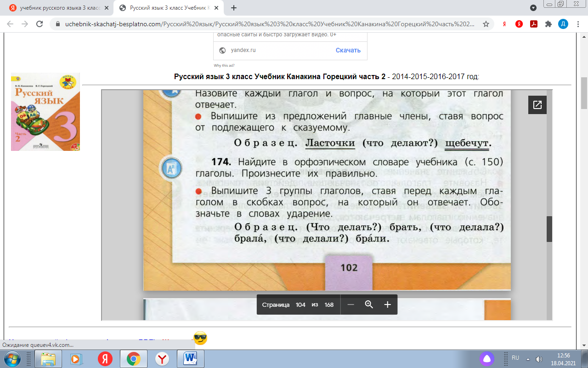Click the page number '102' on the textbook page

coord(349,267)
